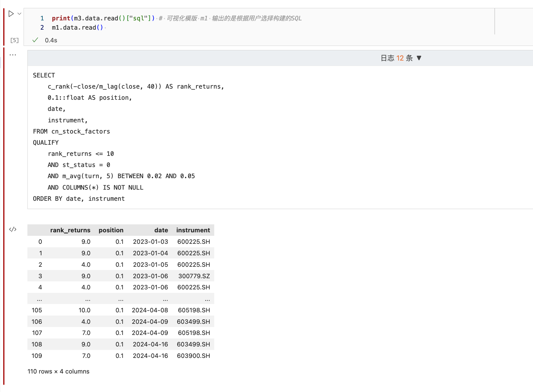Screen dimensions: 533x392
Task: Click the green success checkmark icon
Action: (x=35, y=40)
